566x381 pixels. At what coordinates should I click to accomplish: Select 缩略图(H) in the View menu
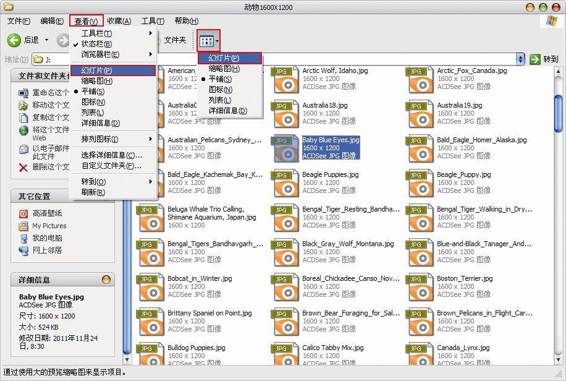[113, 81]
